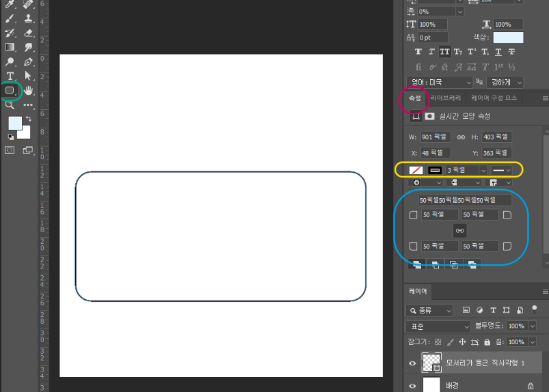
Task: Open the 영어 : 미국 language dropdown
Action: point(440,82)
